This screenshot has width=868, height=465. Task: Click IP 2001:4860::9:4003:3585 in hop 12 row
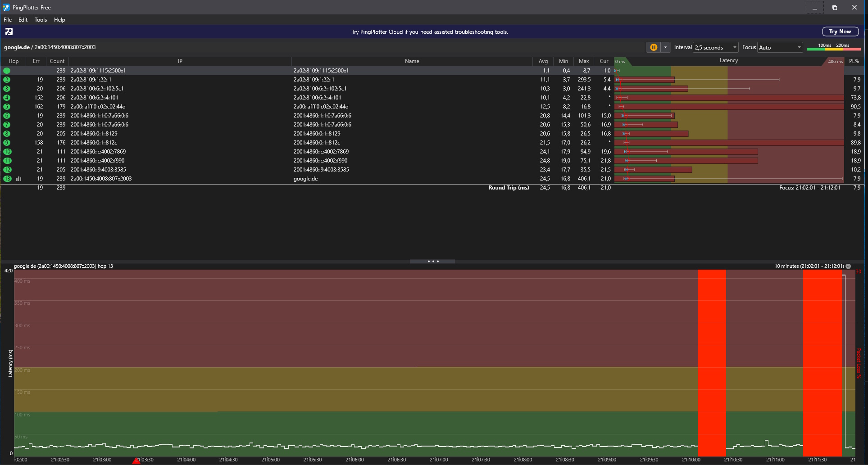click(x=98, y=170)
